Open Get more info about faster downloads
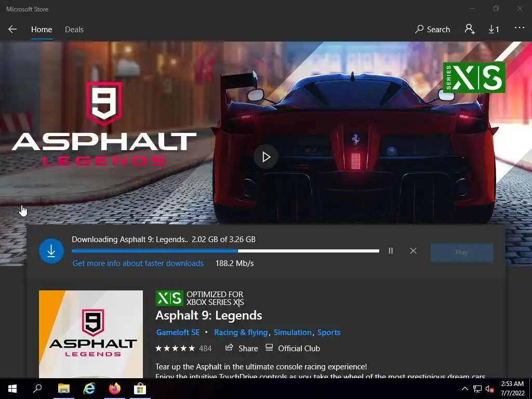 [138, 263]
